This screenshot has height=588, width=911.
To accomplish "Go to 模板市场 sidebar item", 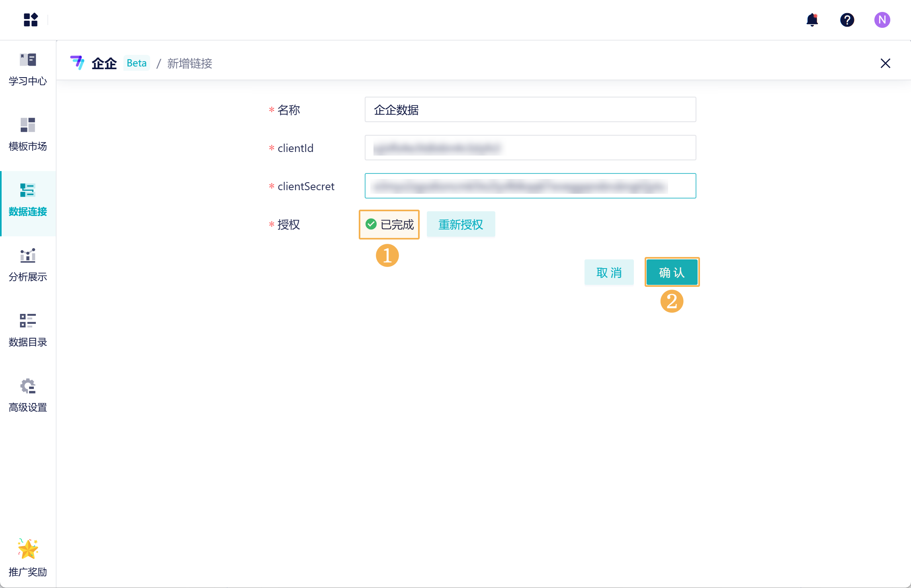I will [x=28, y=134].
